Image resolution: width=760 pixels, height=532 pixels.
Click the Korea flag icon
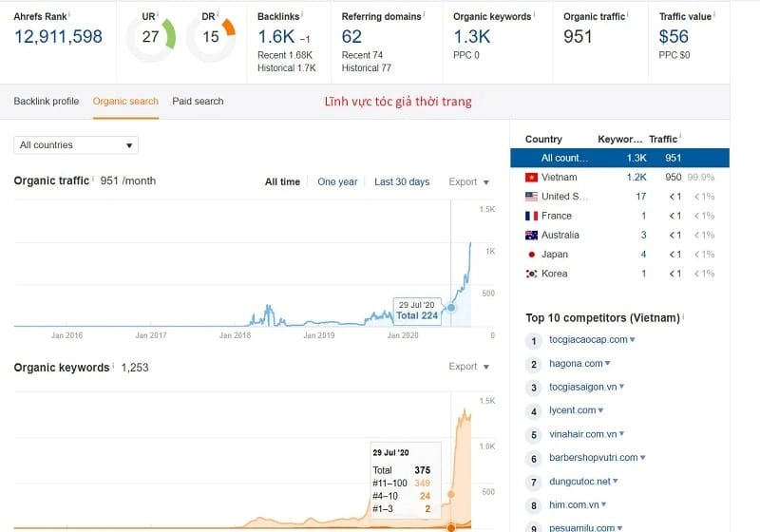click(x=531, y=274)
